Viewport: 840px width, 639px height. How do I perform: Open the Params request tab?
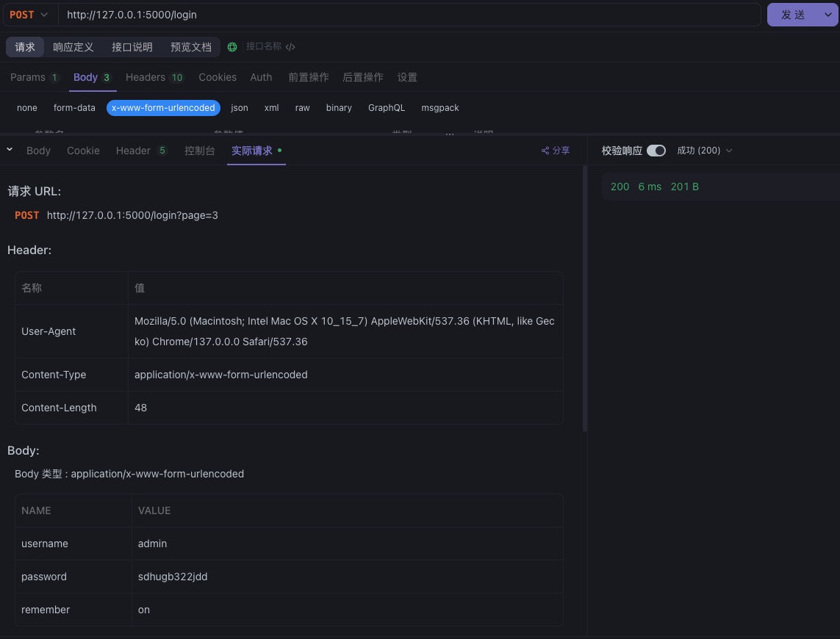(28, 77)
